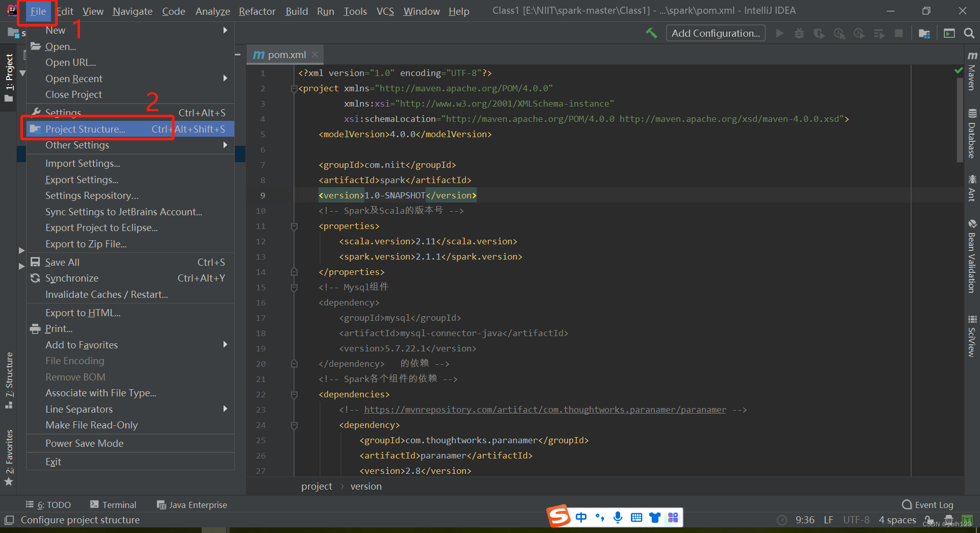980x533 pixels.
Task: Open the Analyze menu
Action: pyautogui.click(x=212, y=11)
